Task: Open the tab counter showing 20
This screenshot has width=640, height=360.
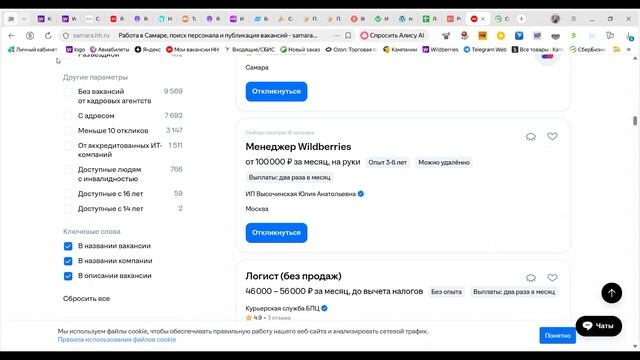Action: pos(11,19)
